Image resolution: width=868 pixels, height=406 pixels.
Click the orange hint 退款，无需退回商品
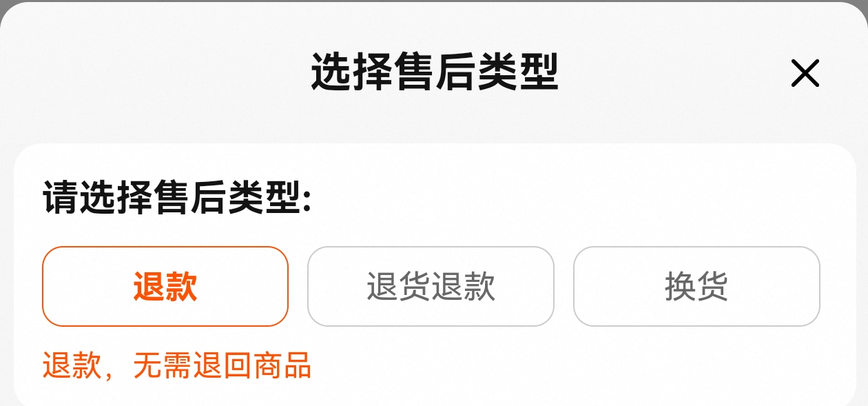tap(177, 365)
